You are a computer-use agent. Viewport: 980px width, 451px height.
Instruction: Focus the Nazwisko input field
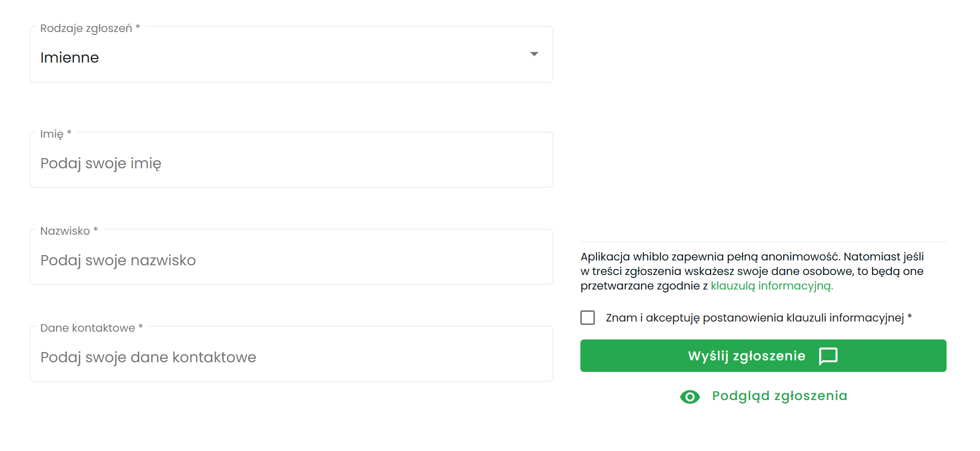291,260
